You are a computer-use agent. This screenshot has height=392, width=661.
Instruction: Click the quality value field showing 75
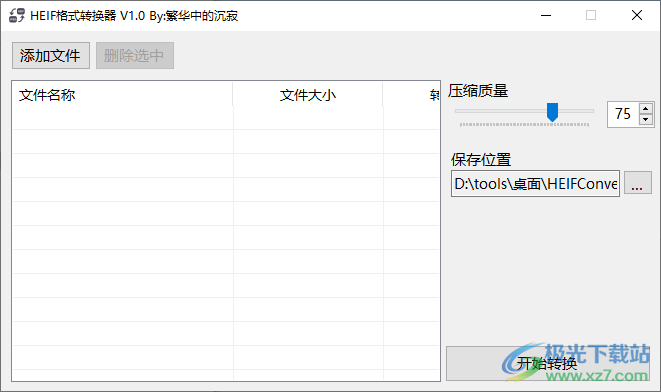tap(623, 114)
